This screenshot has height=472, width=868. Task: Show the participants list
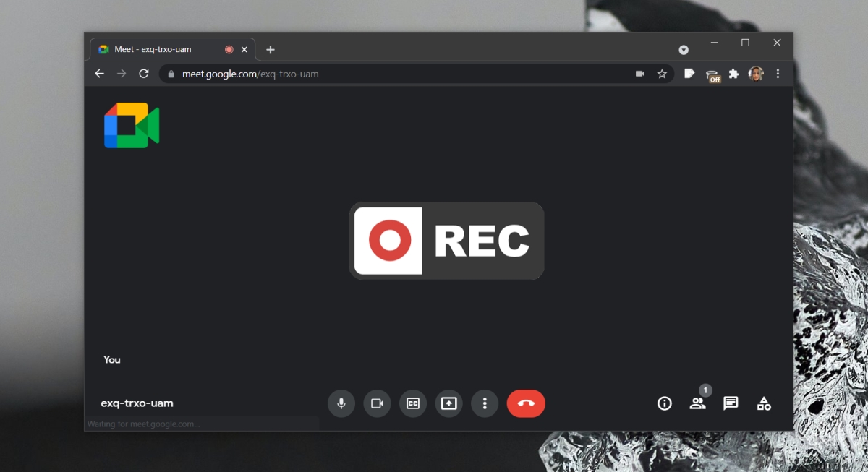(697, 403)
